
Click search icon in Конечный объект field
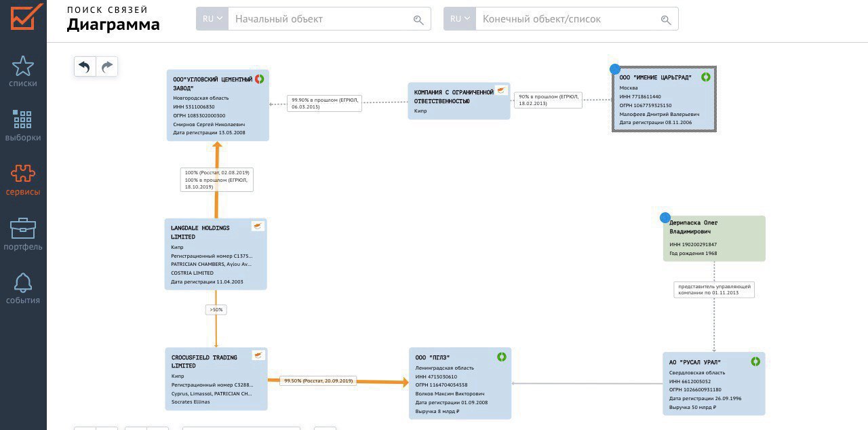point(666,20)
